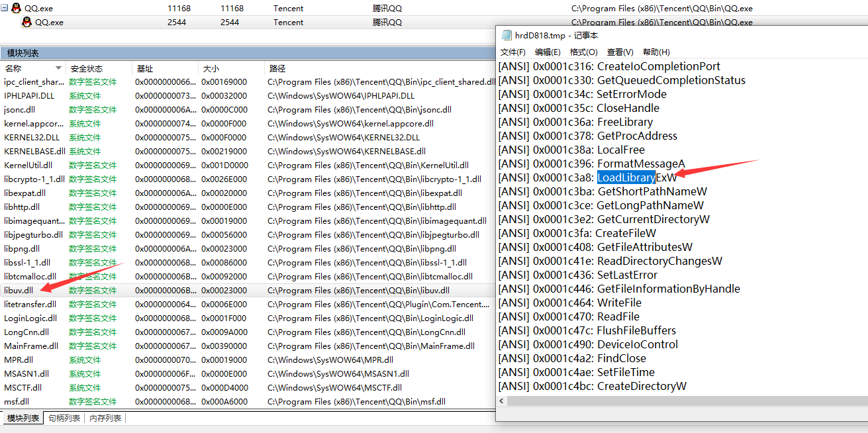Click the CreateDirectoryW line in Notepad
868x433 pixels.
593,386
